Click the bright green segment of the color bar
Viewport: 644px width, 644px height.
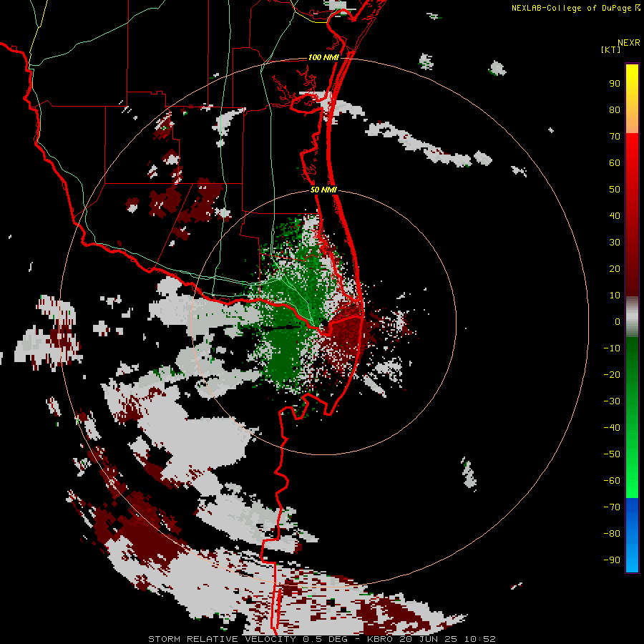[632, 460]
